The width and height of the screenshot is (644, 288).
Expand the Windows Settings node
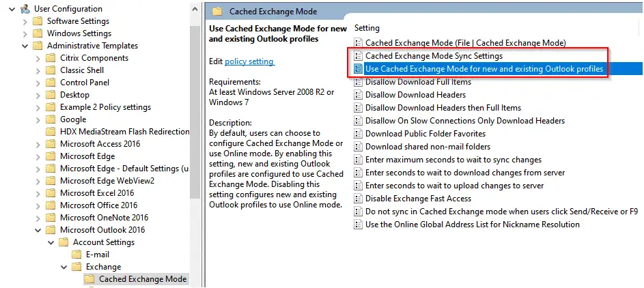coord(25,33)
